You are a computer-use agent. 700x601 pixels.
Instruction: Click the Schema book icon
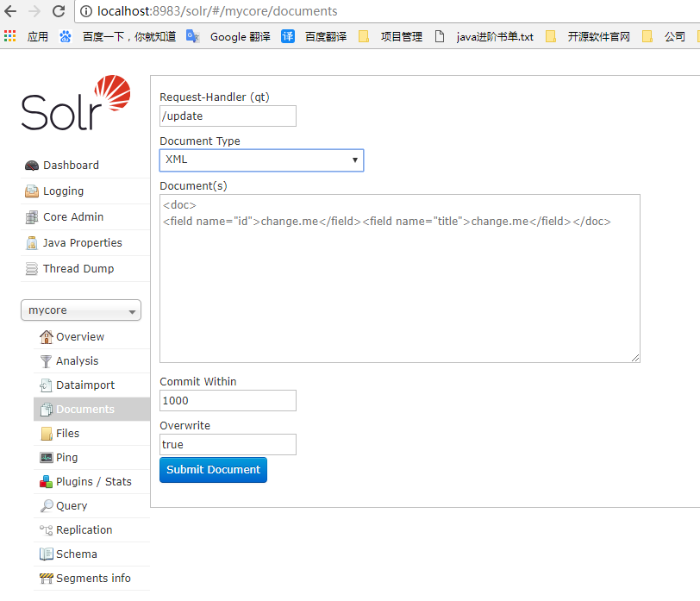(x=47, y=554)
